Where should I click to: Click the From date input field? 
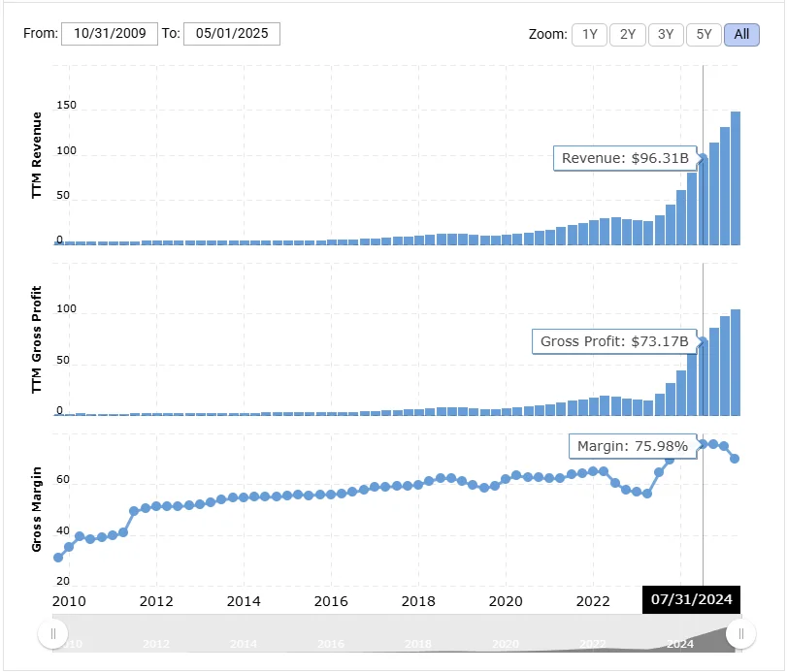[x=109, y=34]
